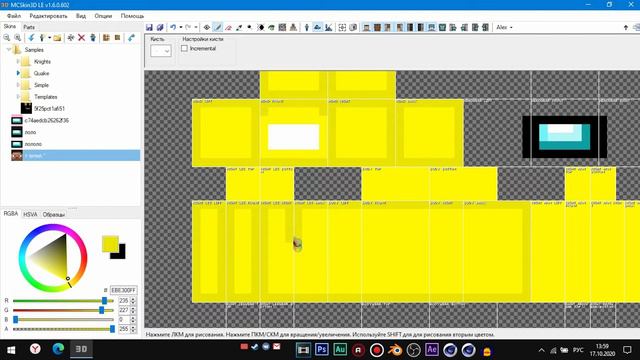The height and width of the screenshot is (360, 640).
Task: Open the Файл menu
Action: pyautogui.click(x=14, y=16)
